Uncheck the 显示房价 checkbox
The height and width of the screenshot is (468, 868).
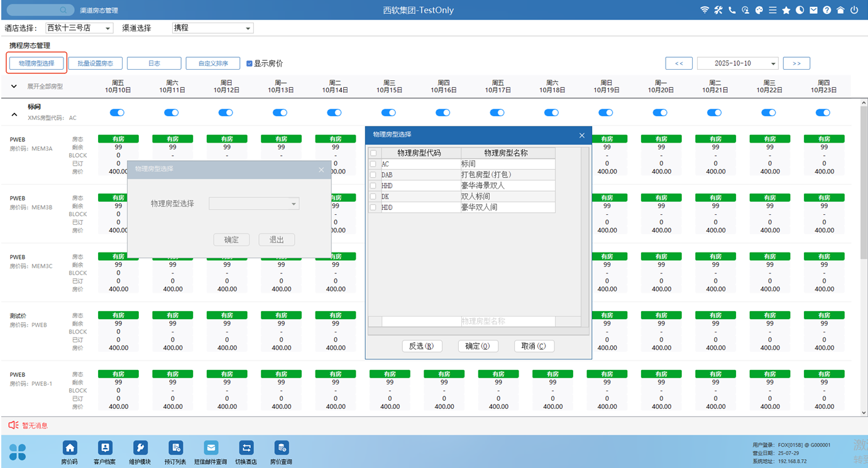pos(250,63)
